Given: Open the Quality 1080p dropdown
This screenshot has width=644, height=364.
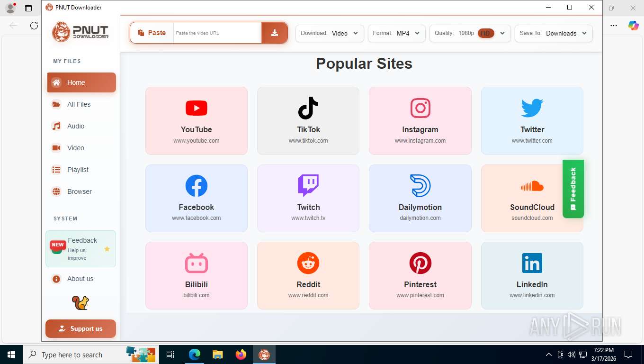Looking at the screenshot, I should pos(470,33).
